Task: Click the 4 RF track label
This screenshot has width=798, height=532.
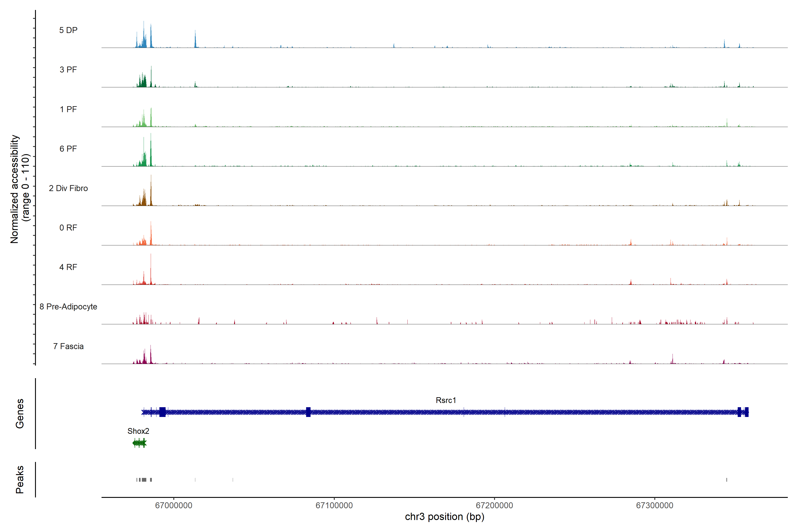Action: [68, 267]
